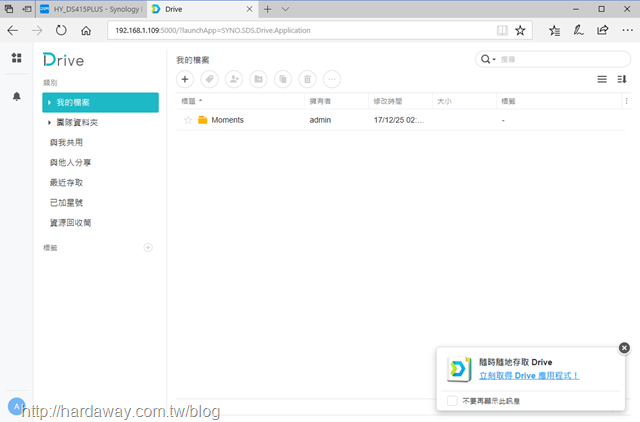Check the don't show this message box

click(452, 401)
